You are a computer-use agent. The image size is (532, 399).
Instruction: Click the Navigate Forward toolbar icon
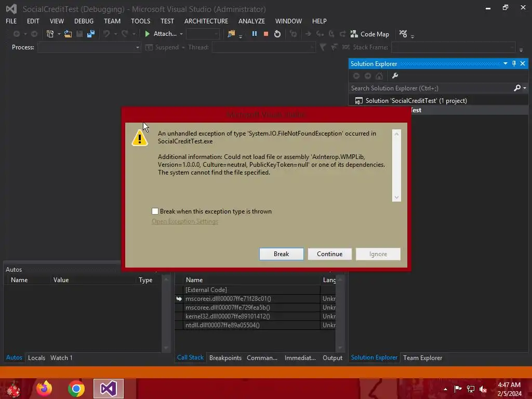(x=34, y=34)
